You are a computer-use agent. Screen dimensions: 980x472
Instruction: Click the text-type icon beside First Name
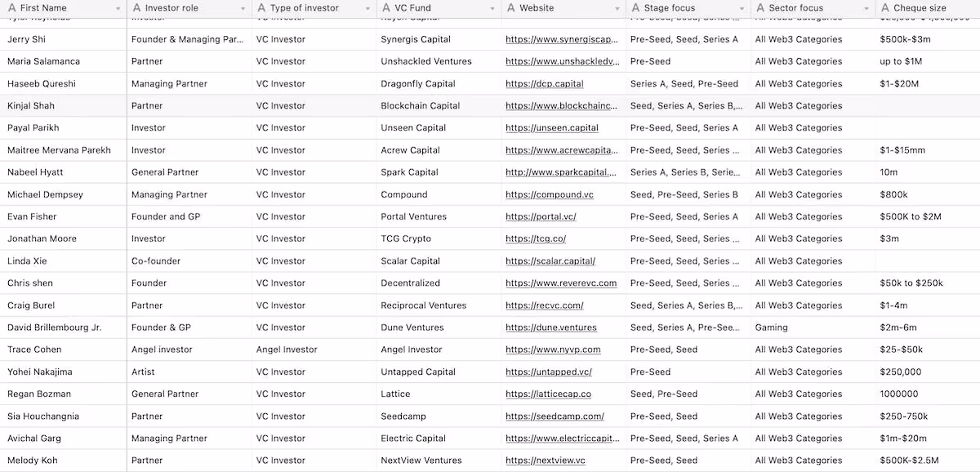11,8
